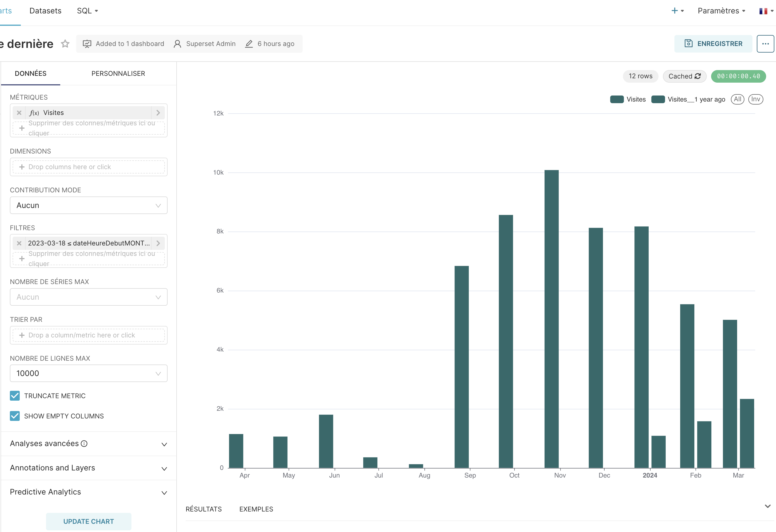Remove the Visites metric with its X
Screen dimensions: 776x532
point(19,113)
